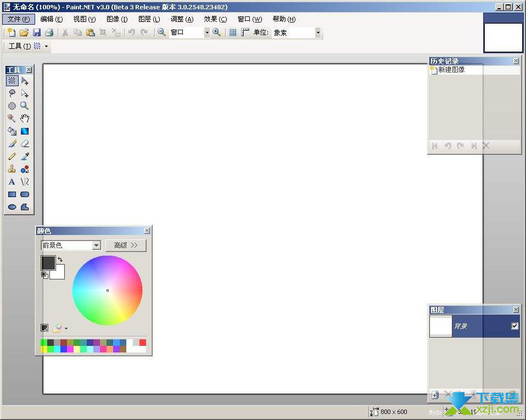Open the 编辑 (E) menu
Viewport: 526px width, 420px height.
51,19
